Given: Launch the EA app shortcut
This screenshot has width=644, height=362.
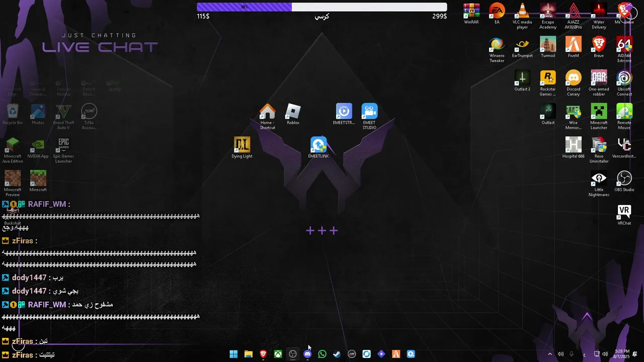Looking at the screenshot, I should coord(497,14).
